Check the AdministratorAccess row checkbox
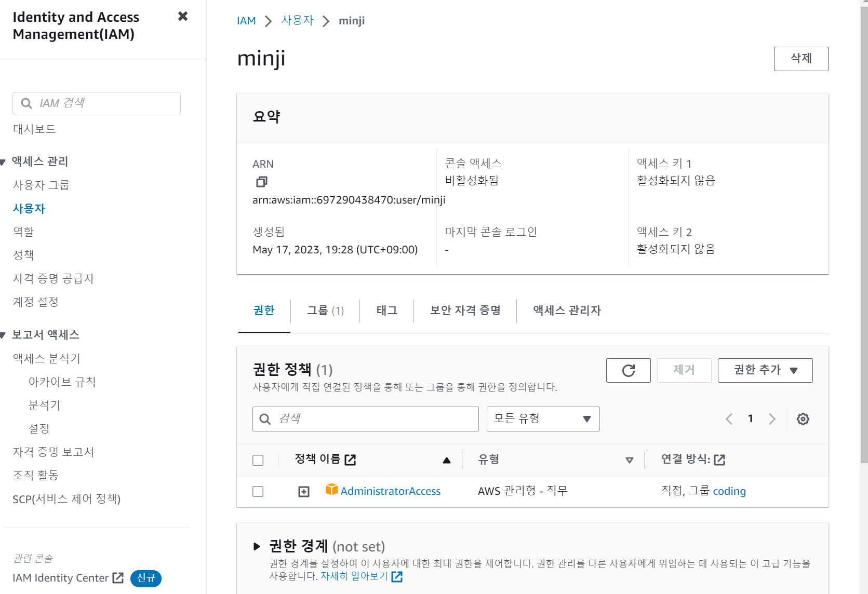868x594 pixels. coord(258,491)
